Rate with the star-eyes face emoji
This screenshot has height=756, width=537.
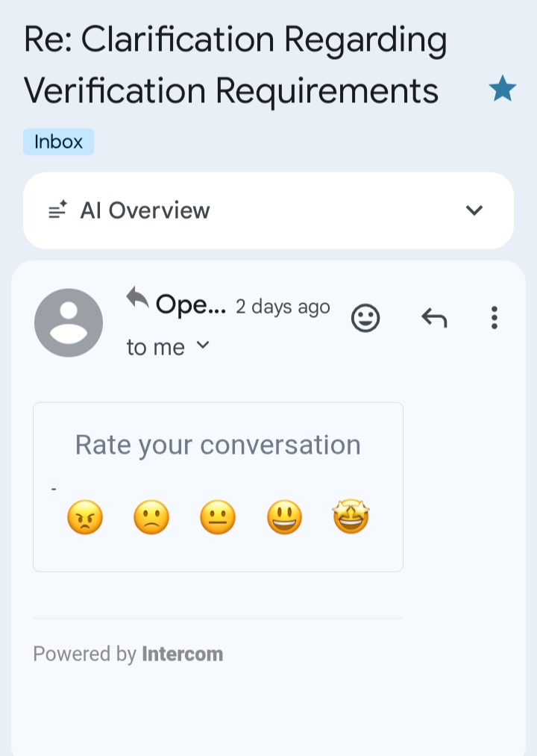351,517
